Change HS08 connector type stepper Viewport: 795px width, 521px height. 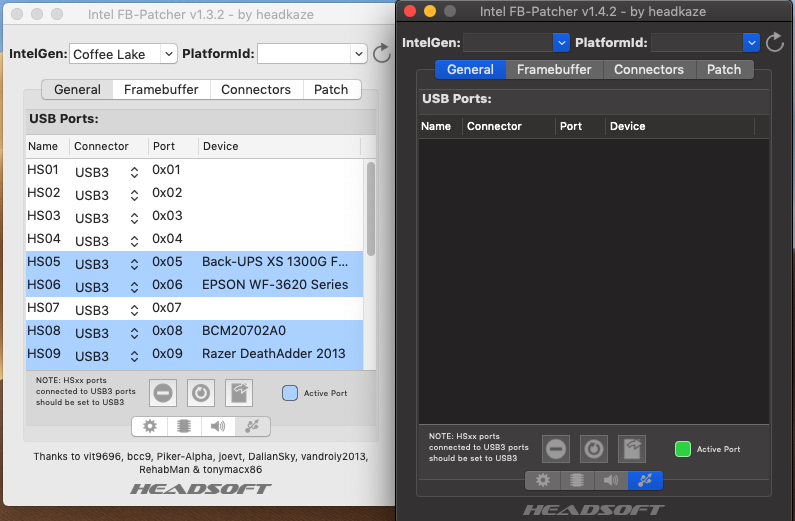134,333
